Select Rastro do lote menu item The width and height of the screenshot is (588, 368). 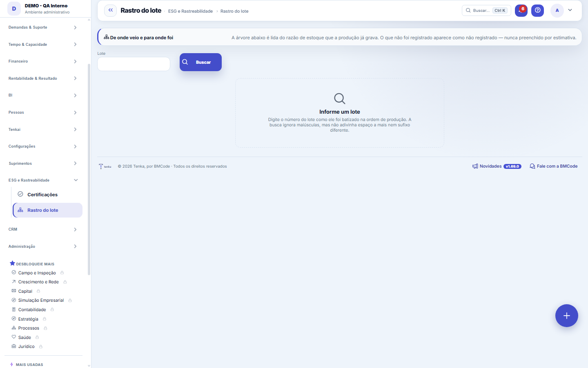(47, 210)
